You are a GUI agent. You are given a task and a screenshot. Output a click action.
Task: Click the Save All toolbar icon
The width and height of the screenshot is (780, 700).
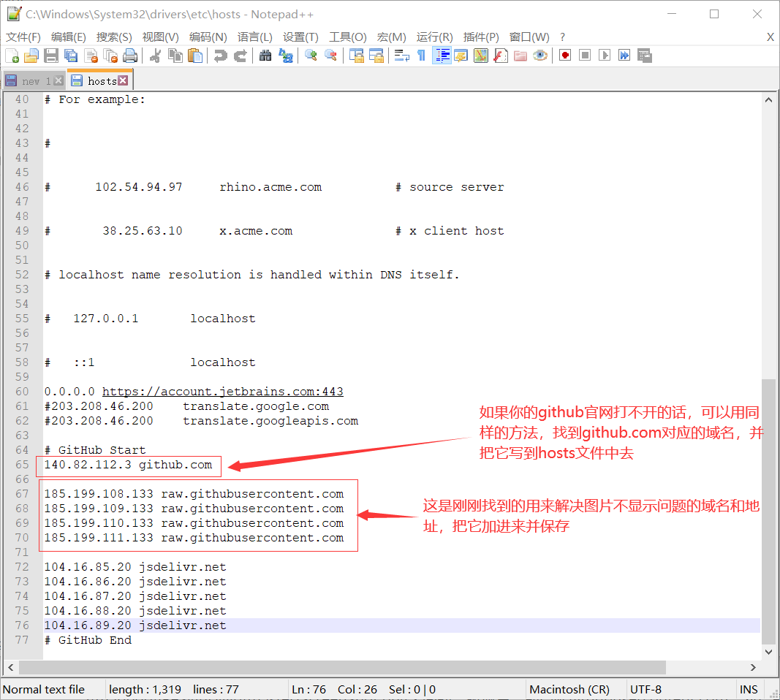(x=71, y=56)
